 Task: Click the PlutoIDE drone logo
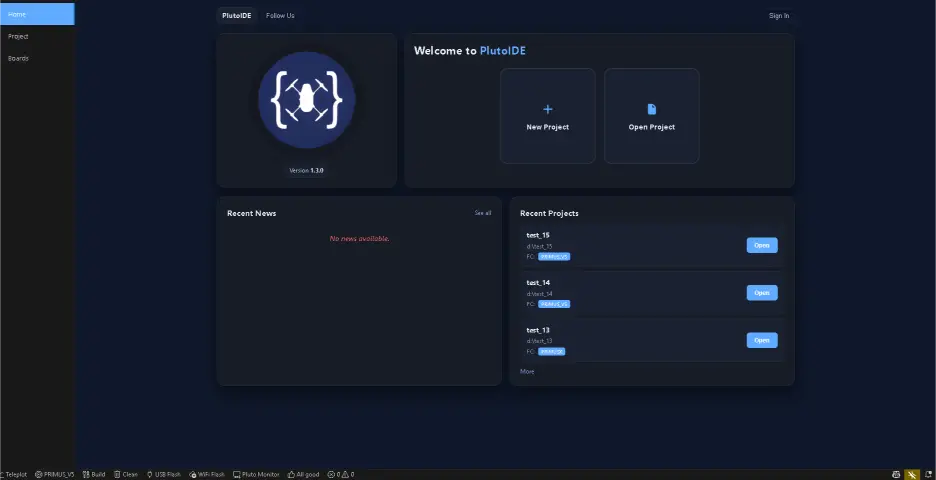coord(306,97)
